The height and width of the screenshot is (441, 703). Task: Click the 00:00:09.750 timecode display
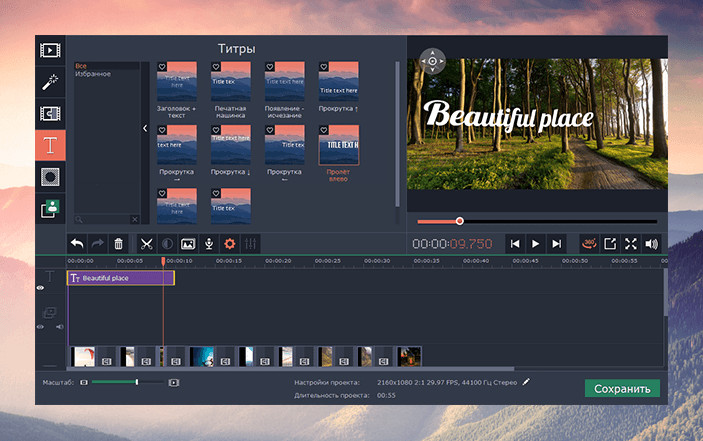452,244
